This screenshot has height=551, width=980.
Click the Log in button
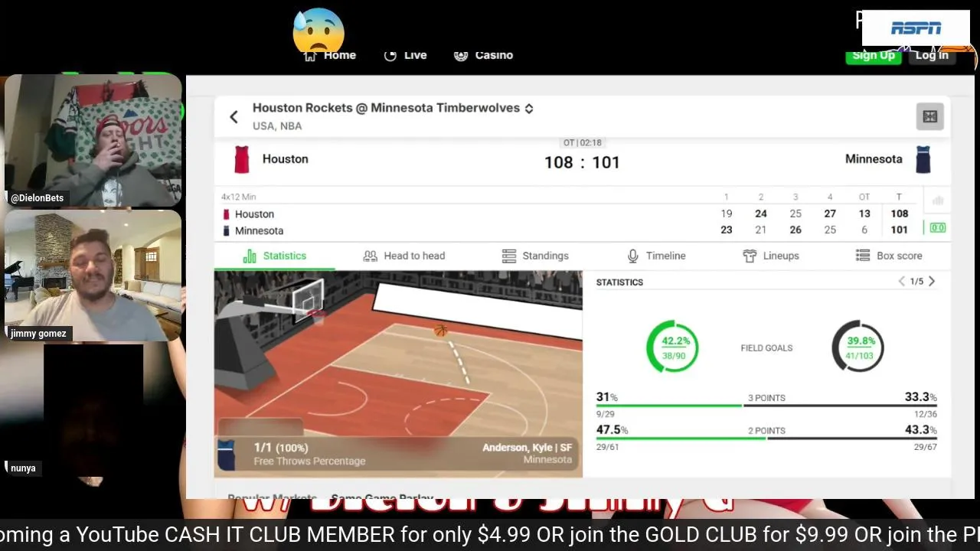[x=932, y=55]
